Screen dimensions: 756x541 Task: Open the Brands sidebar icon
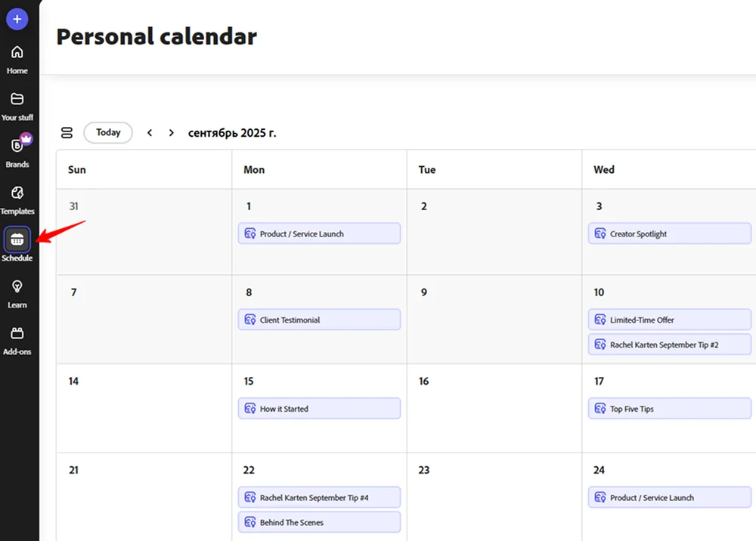tap(17, 147)
